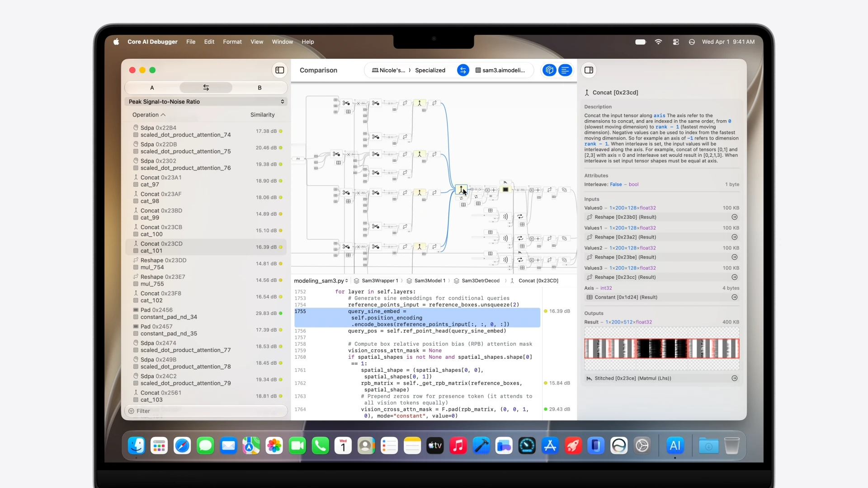This screenshot has height=488, width=868.
Task: Open the File menu
Action: tap(191, 42)
